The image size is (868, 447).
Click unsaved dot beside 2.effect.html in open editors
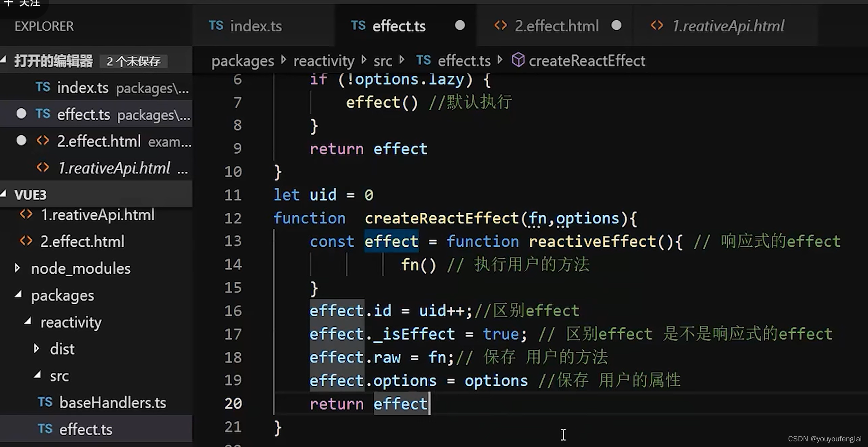click(21, 140)
